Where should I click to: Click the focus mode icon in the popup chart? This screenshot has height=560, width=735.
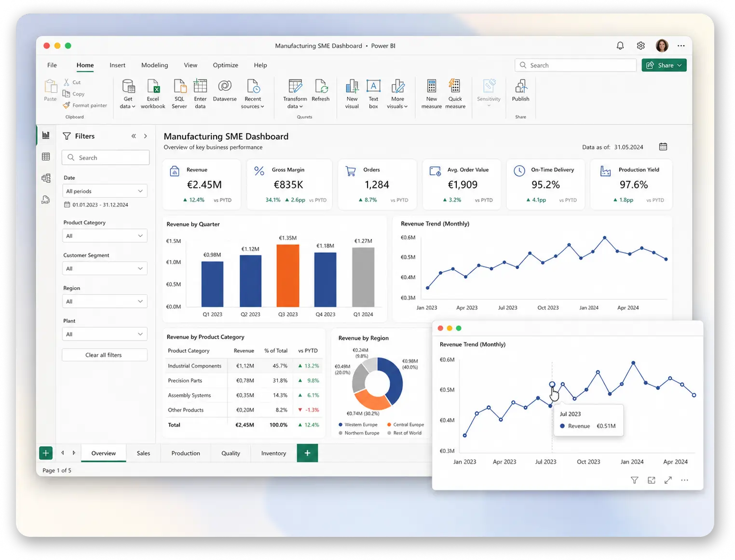[652, 480]
